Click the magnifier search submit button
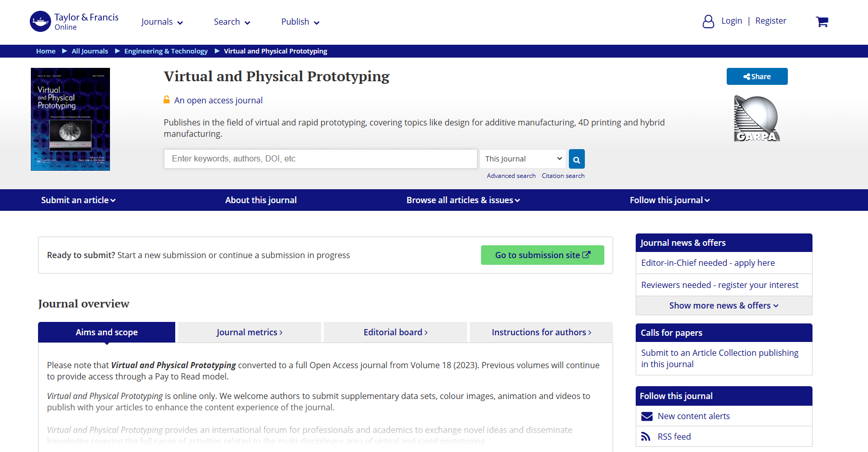Viewport: 868px width, 452px height. [x=577, y=159]
